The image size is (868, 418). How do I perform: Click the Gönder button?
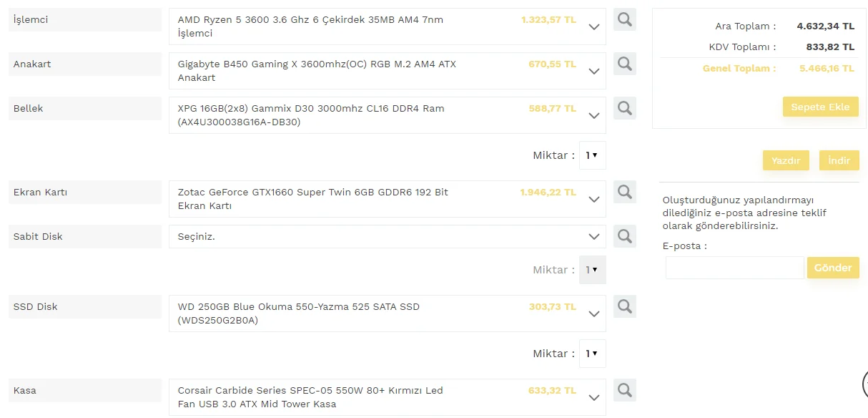point(833,268)
